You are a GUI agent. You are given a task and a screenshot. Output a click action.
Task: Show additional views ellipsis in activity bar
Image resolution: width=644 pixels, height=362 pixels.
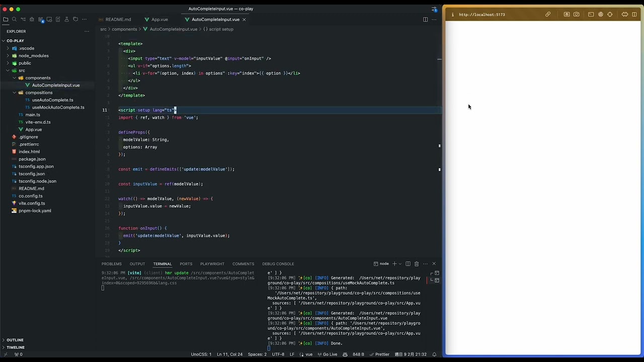click(84, 19)
